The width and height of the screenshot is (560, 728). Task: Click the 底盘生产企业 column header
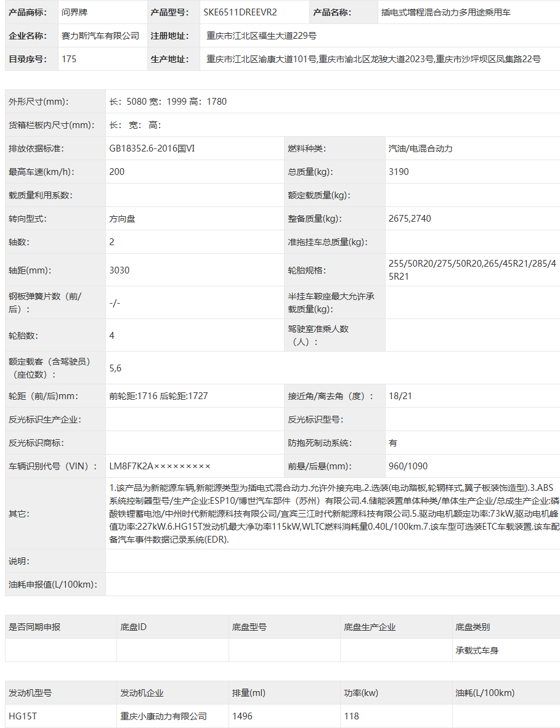click(x=370, y=627)
